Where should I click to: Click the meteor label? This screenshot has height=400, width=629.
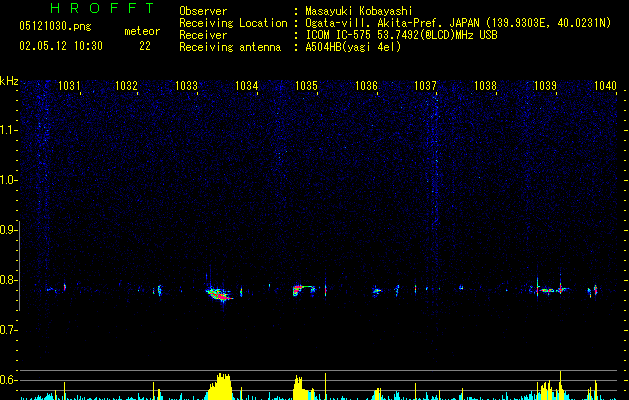point(142,31)
